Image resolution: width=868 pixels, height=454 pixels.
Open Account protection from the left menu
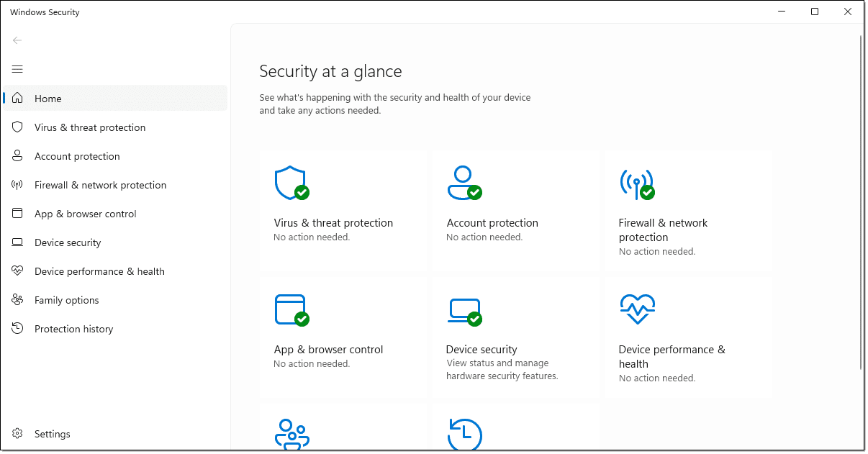77,155
